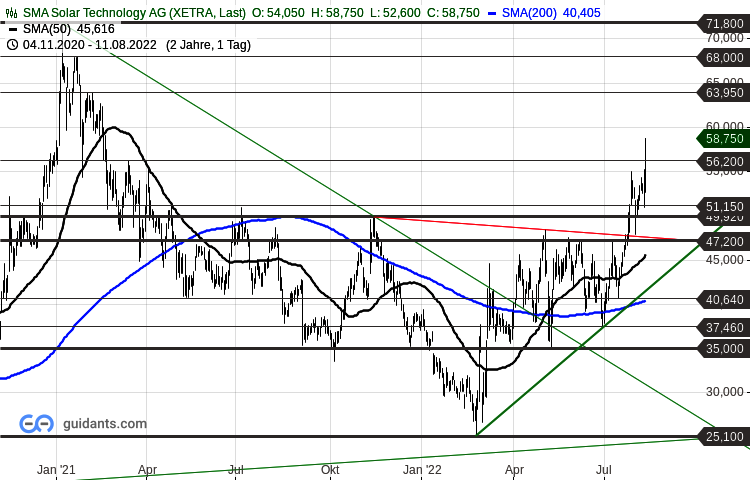This screenshot has height=480, width=750.
Task: Click the 35,000 price level label
Action: coord(722,349)
